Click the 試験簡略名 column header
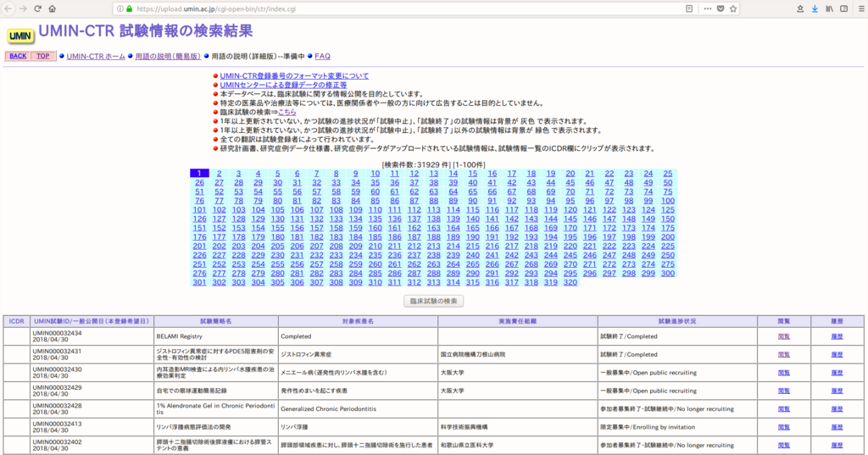Viewport: 868px width, 455px height. (x=216, y=321)
